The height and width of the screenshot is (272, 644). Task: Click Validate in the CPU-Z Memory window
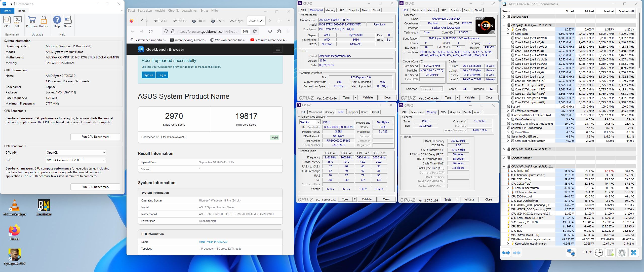point(469,199)
